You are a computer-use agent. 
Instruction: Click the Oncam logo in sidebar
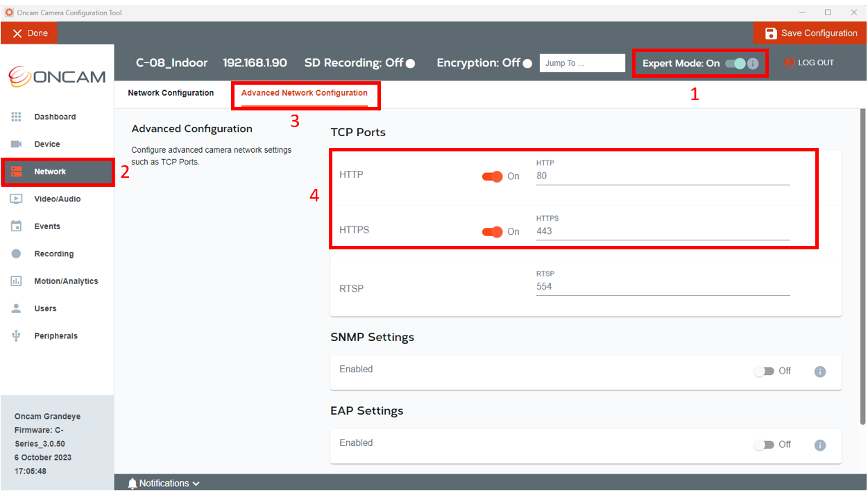[x=57, y=76]
